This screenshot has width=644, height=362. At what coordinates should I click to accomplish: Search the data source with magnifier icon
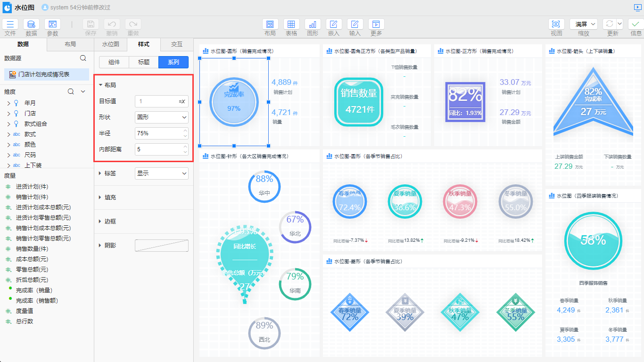[83, 58]
